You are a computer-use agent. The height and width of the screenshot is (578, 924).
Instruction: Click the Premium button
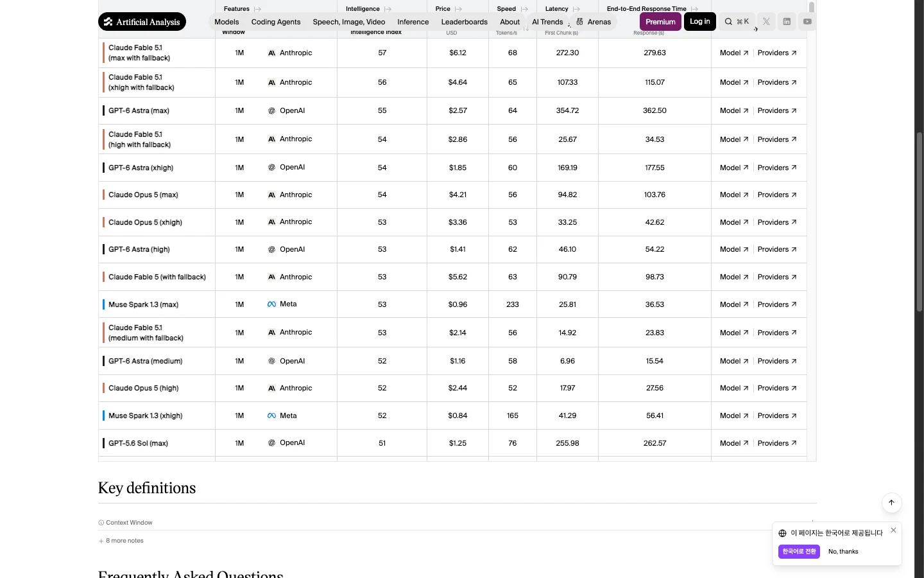click(x=660, y=22)
